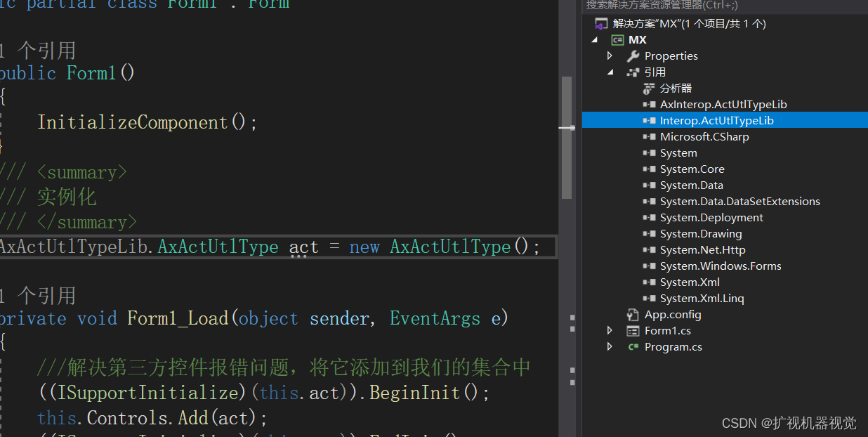Click the references icon next to 引用
The width and height of the screenshot is (868, 437).
click(633, 72)
